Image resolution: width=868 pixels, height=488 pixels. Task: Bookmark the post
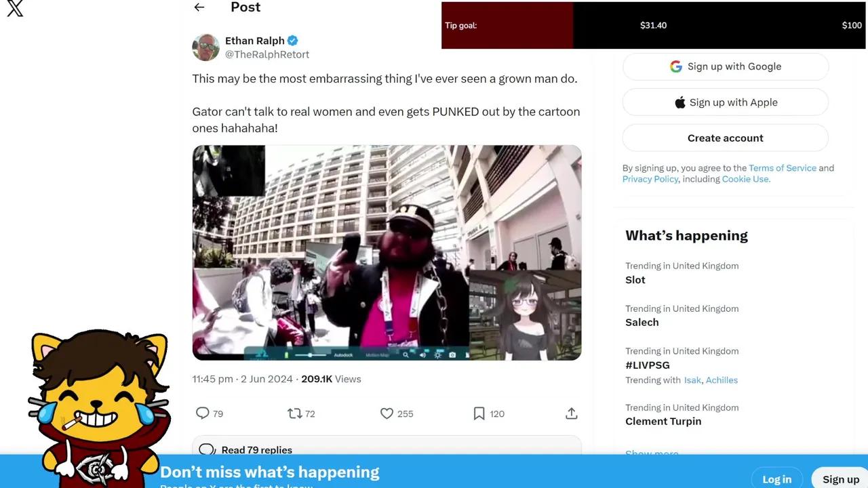pyautogui.click(x=479, y=413)
